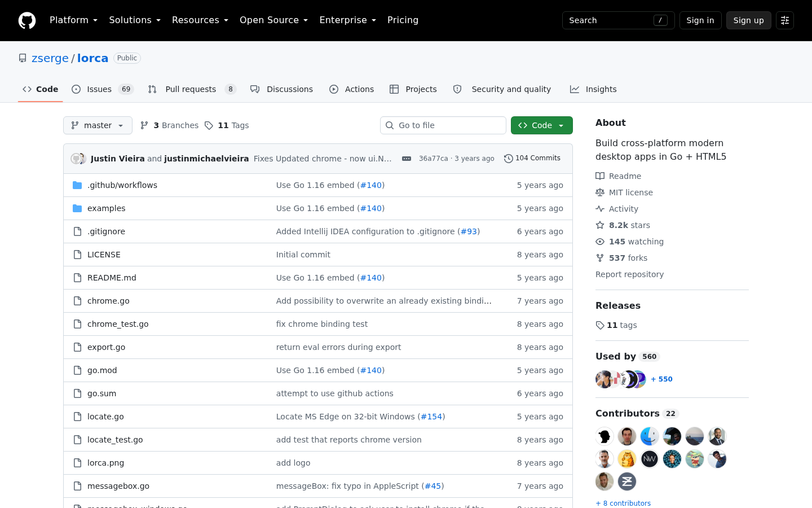Image resolution: width=812 pixels, height=508 pixels.
Task: Focus the Go to file input
Action: coord(443,125)
